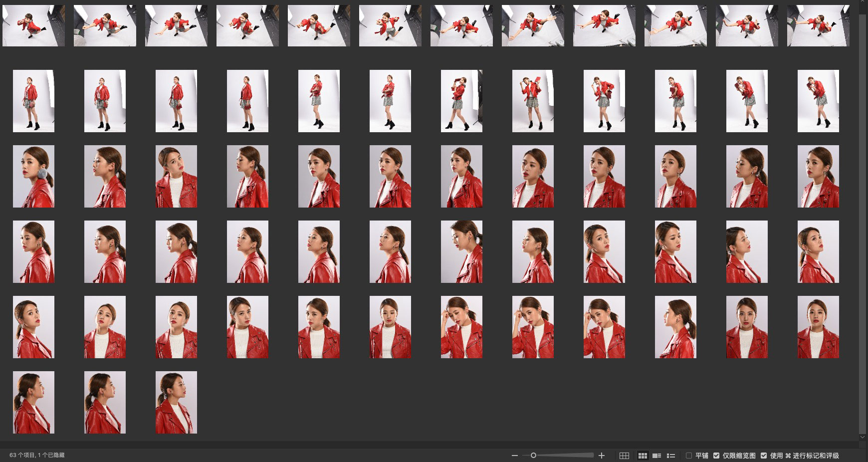This screenshot has width=868, height=462.
Task: Toggle the thumbnail grid lock icon
Action: (x=624, y=456)
